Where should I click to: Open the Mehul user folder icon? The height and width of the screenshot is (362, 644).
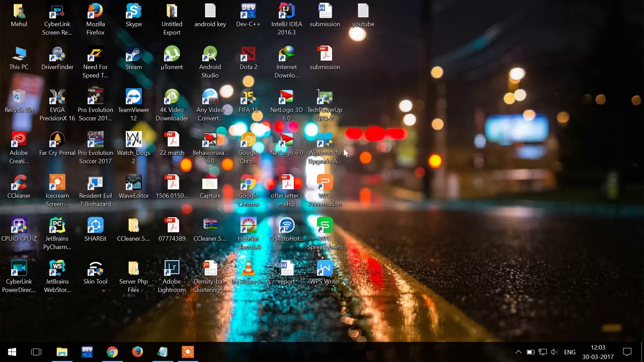(x=19, y=15)
